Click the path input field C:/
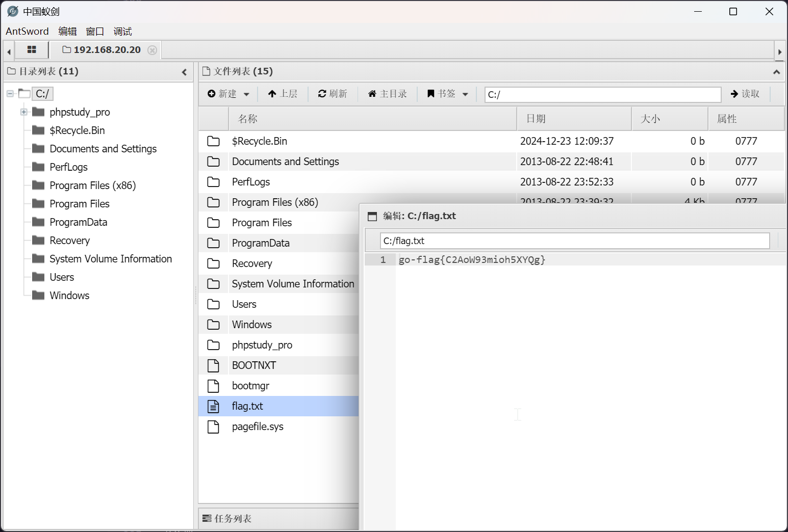Viewport: 788px width, 532px height. (x=602, y=94)
